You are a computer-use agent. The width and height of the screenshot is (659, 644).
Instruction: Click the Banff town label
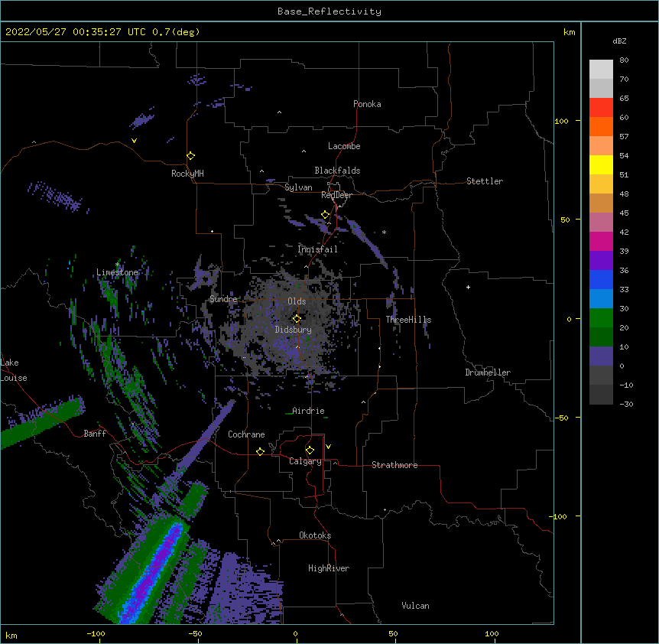pos(95,434)
